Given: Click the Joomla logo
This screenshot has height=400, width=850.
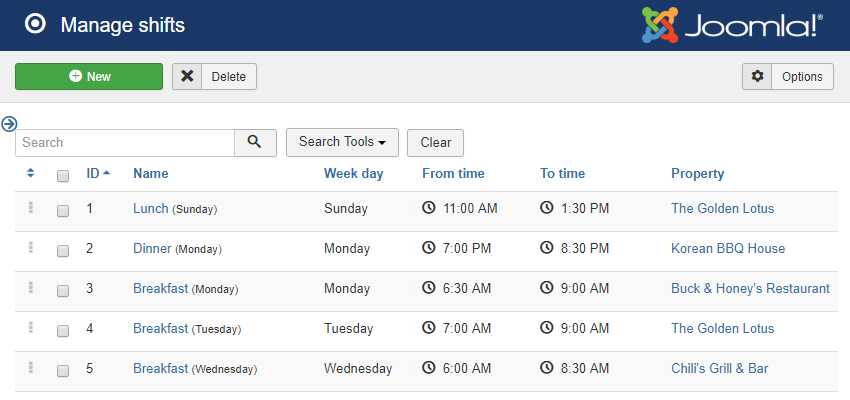Looking at the screenshot, I should coord(732,25).
